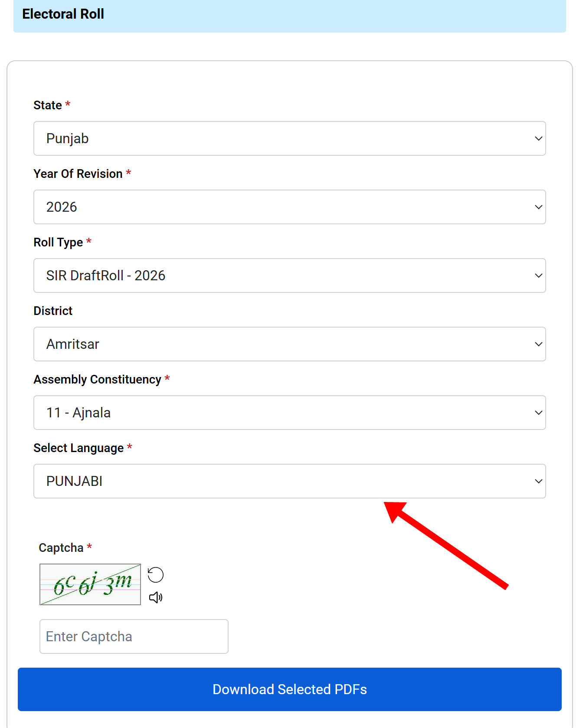
Task: Open the Roll Type dropdown
Action: click(x=289, y=275)
